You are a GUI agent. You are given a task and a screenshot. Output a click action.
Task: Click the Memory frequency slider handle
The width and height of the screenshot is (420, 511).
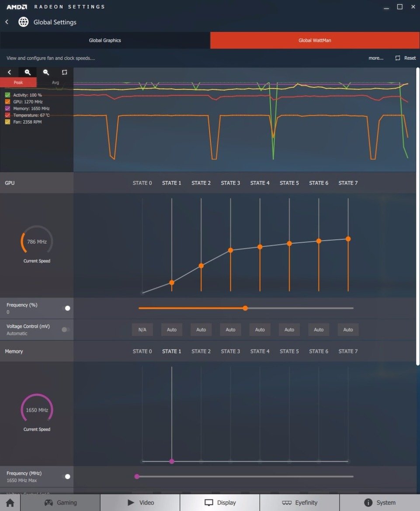(137, 476)
